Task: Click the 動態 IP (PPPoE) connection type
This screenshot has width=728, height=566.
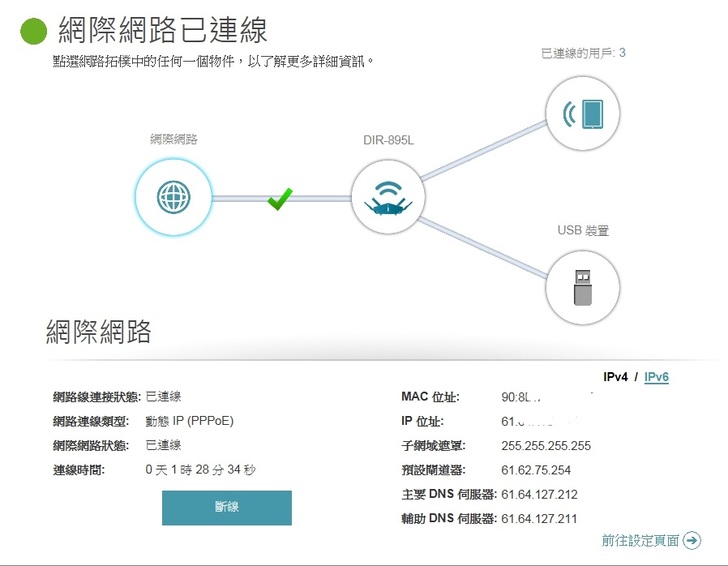Action: pyautogui.click(x=189, y=421)
